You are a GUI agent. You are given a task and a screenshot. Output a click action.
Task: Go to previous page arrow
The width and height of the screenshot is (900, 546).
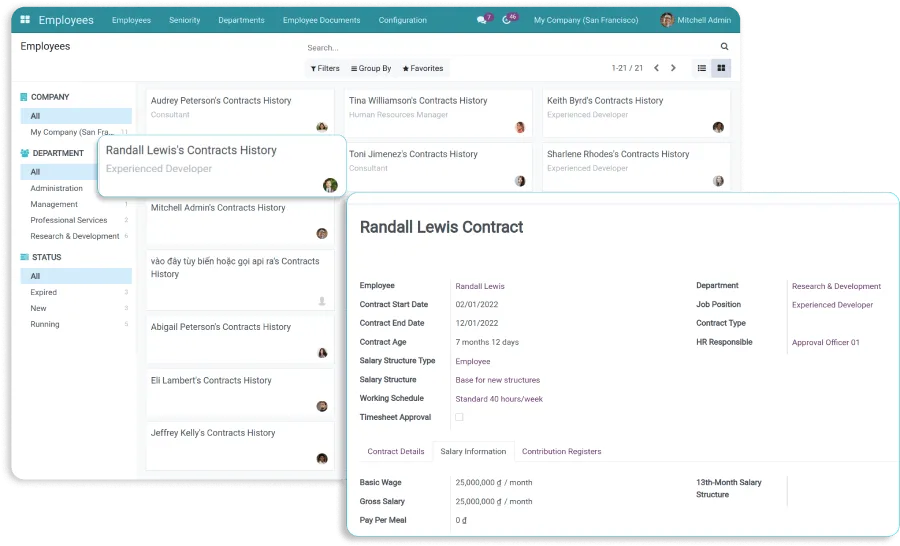tap(656, 68)
